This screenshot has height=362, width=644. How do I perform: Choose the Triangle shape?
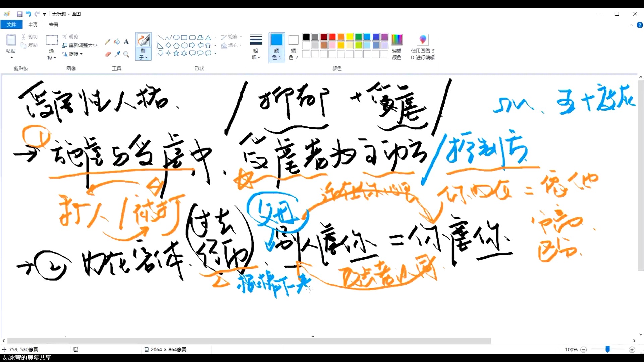(x=208, y=37)
